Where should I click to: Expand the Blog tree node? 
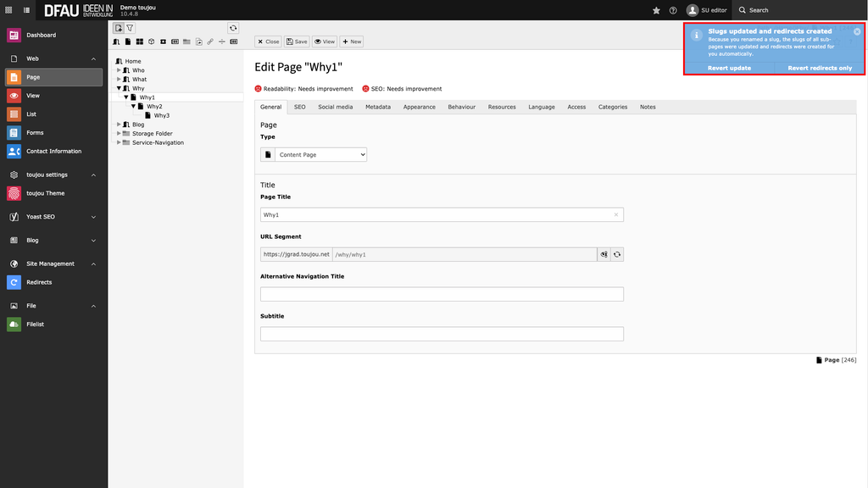click(120, 125)
